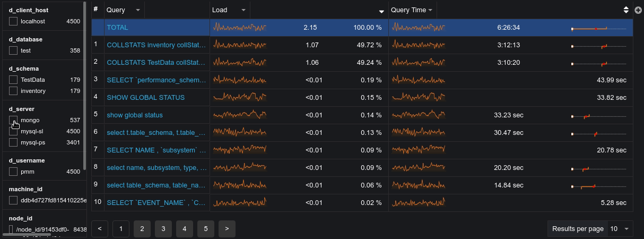Click the Load column descending sort arrow
This screenshot has width=644, height=239.
[x=381, y=12]
